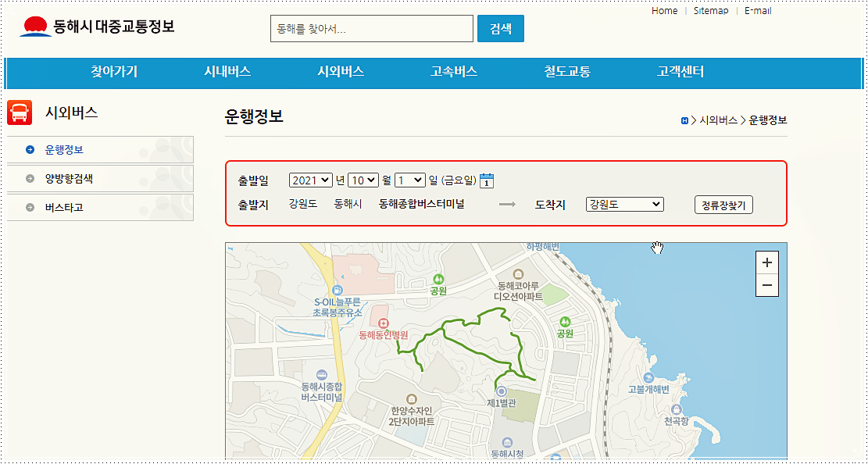
Task: Click the 동해코아루 디오션아파트 marker
Action: tap(518, 274)
